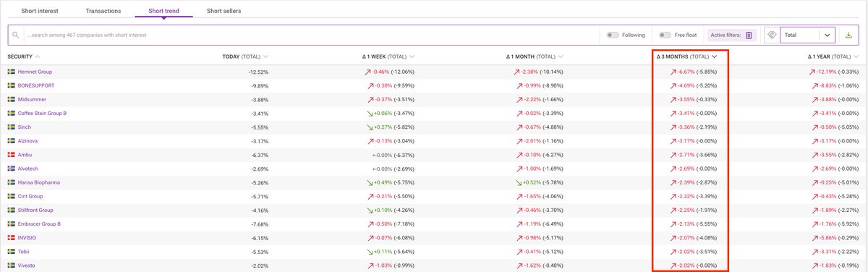Click flag icon next to Tobii
The image size is (868, 272).
(x=11, y=252)
